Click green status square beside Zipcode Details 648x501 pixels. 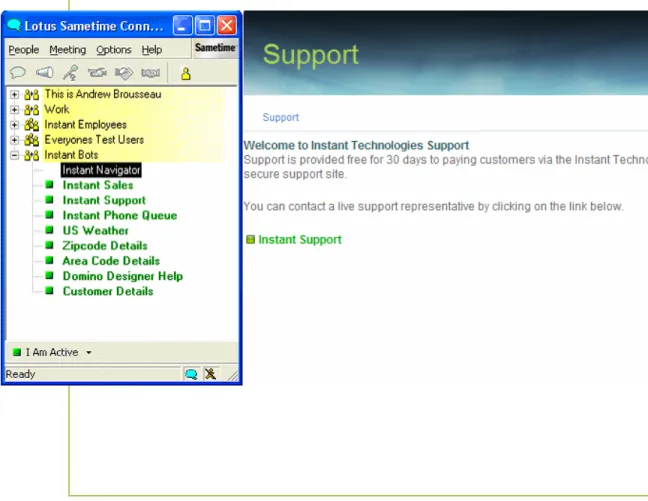tap(49, 245)
